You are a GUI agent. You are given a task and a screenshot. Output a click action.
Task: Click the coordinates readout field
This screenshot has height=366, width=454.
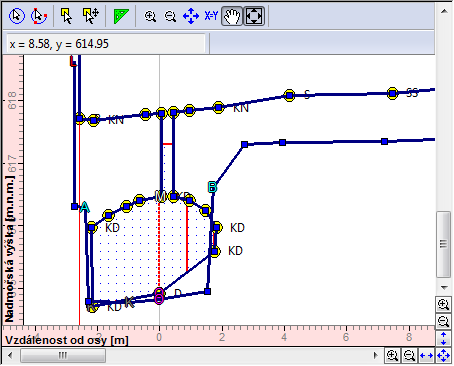[x=106, y=44]
